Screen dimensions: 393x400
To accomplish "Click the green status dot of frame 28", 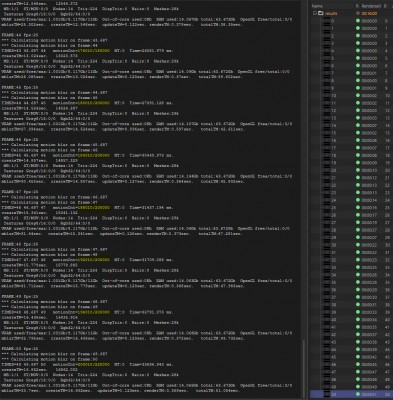I will [x=358, y=230].
